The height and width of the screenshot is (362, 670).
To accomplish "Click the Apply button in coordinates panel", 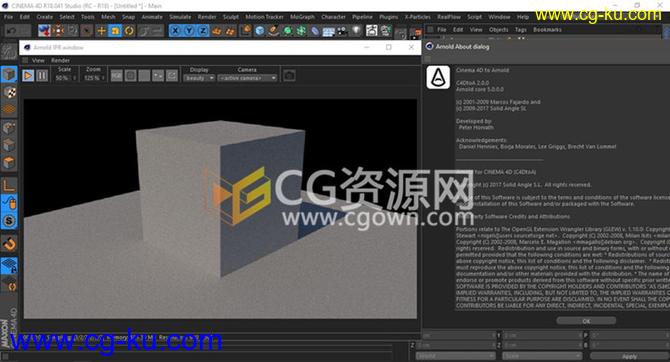I will [629, 356].
